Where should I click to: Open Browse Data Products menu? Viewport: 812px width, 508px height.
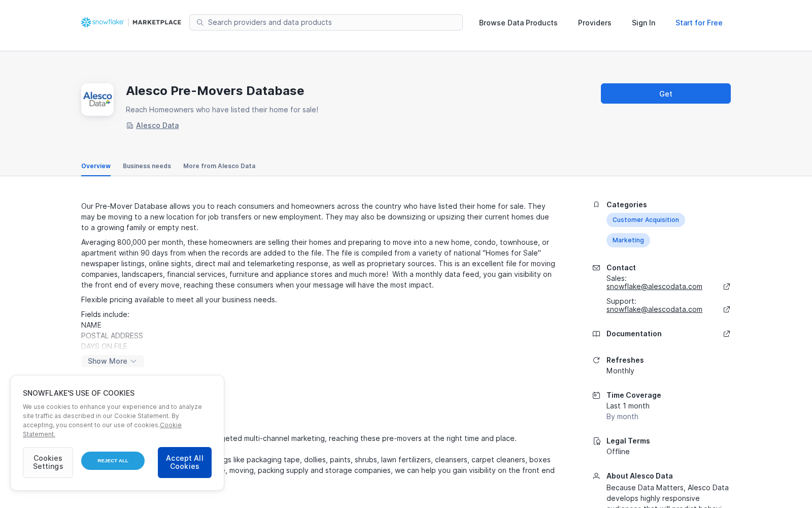(518, 23)
